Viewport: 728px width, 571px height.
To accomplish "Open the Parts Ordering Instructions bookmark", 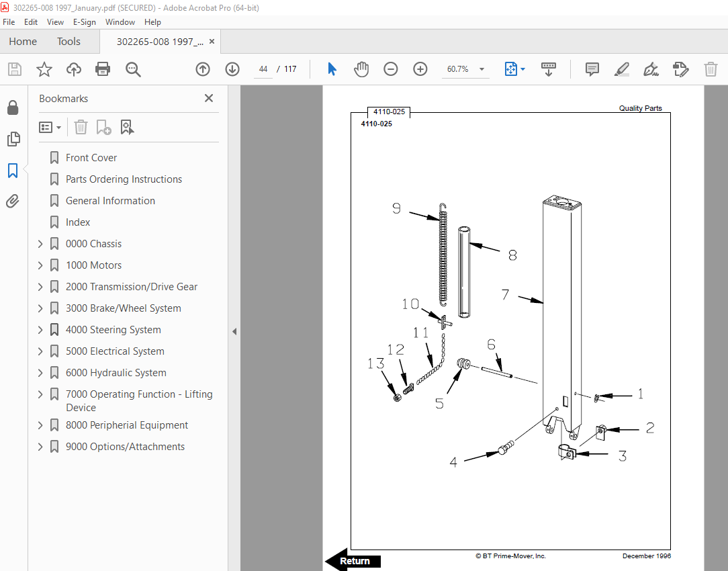I will pyautogui.click(x=124, y=179).
